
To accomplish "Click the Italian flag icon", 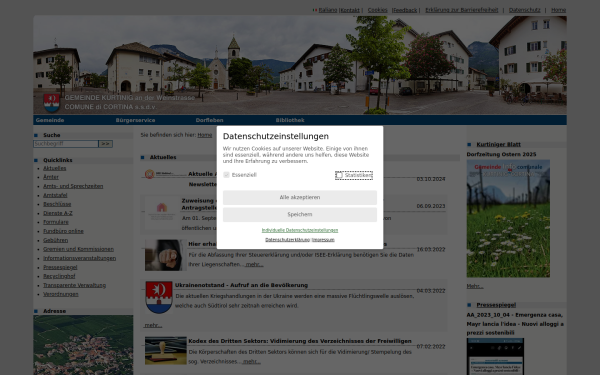I will coord(315,10).
